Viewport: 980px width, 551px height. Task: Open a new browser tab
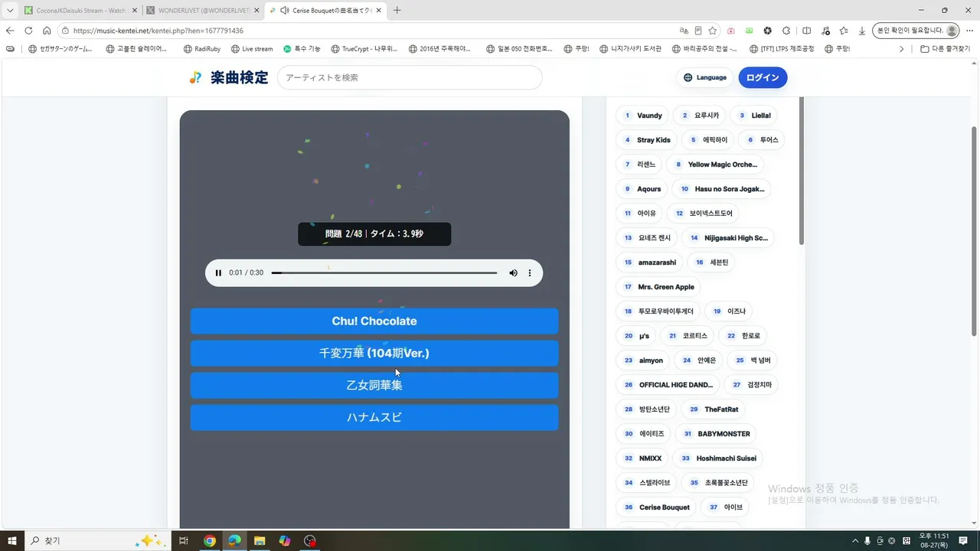(x=397, y=10)
